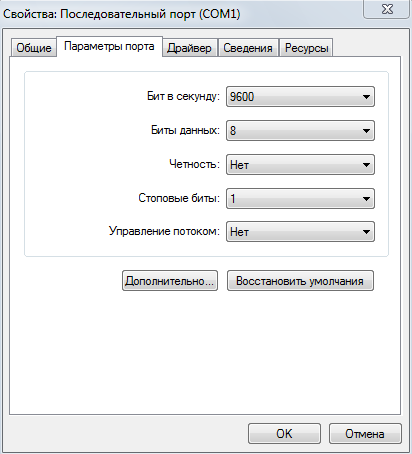Image resolution: width=412 pixels, height=454 pixels.
Task: Open the Четность dropdown arrow
Action: (x=366, y=165)
